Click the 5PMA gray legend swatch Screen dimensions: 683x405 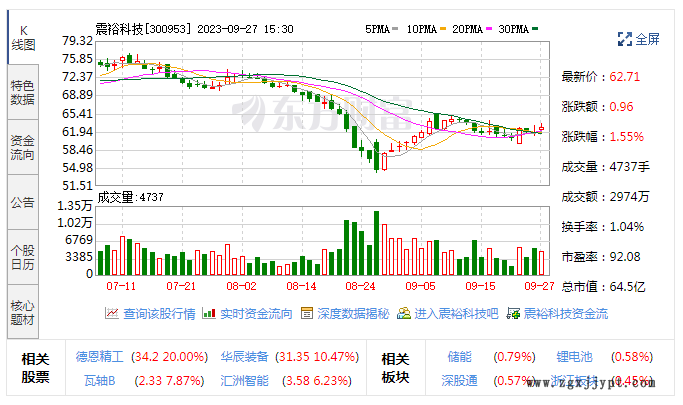tap(395, 29)
